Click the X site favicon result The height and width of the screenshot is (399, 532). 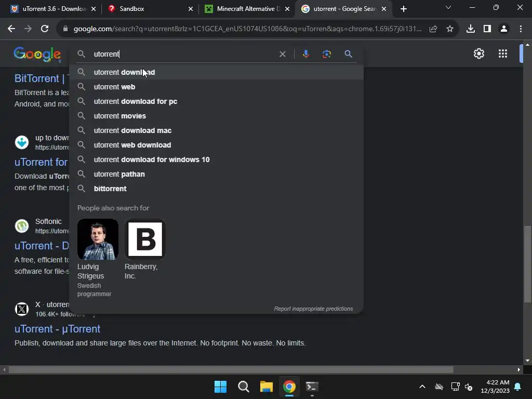(22, 309)
